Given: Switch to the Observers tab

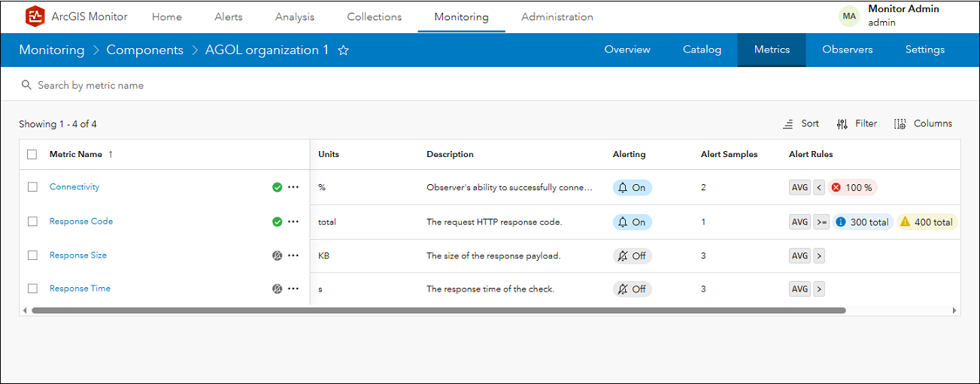Looking at the screenshot, I should pos(847,50).
